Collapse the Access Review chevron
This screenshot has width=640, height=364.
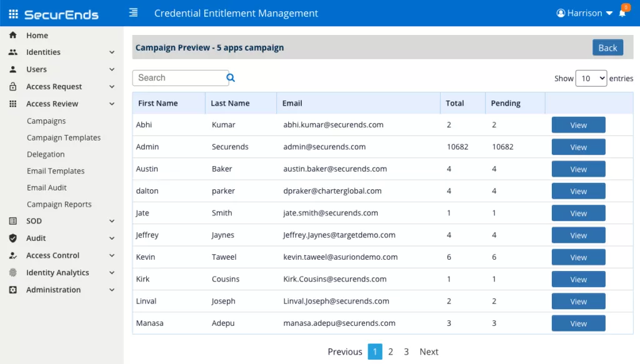point(112,104)
